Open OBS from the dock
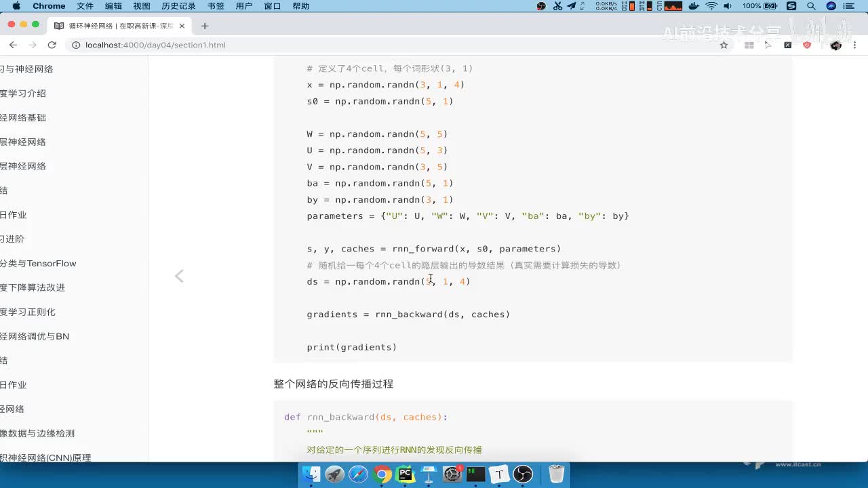This screenshot has width=868, height=488. (x=524, y=474)
